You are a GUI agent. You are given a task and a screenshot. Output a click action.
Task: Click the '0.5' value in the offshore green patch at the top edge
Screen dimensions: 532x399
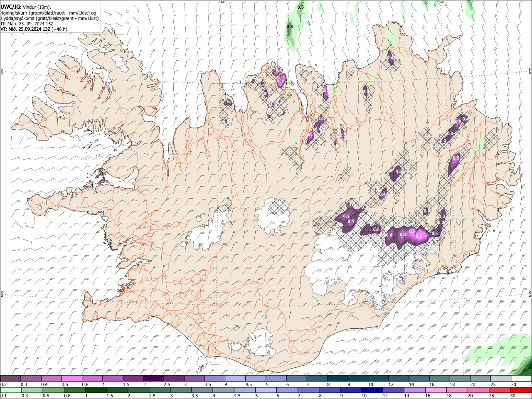(x=301, y=7)
